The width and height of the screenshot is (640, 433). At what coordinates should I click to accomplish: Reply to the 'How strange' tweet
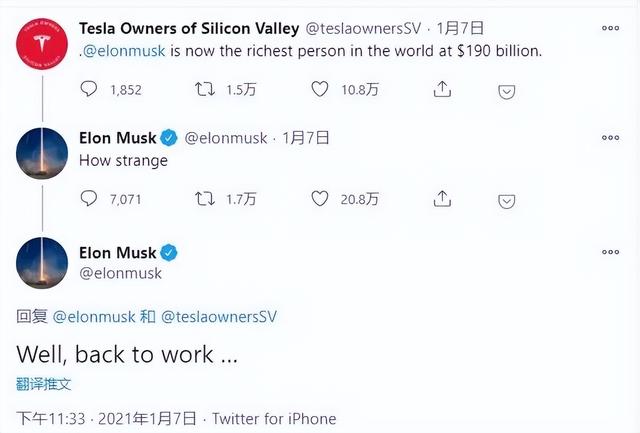(x=89, y=199)
